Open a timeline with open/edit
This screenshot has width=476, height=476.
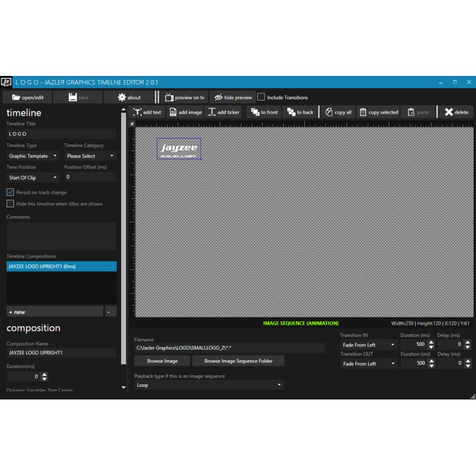(27, 98)
